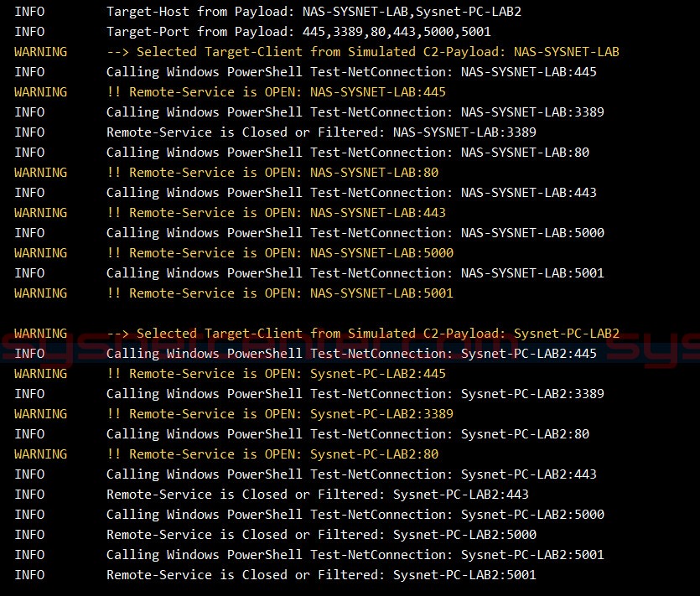This screenshot has width=700, height=596.
Task: Select Closed or Filtered Sysnet-PC-LAB2:5001 line
Action: point(275,574)
